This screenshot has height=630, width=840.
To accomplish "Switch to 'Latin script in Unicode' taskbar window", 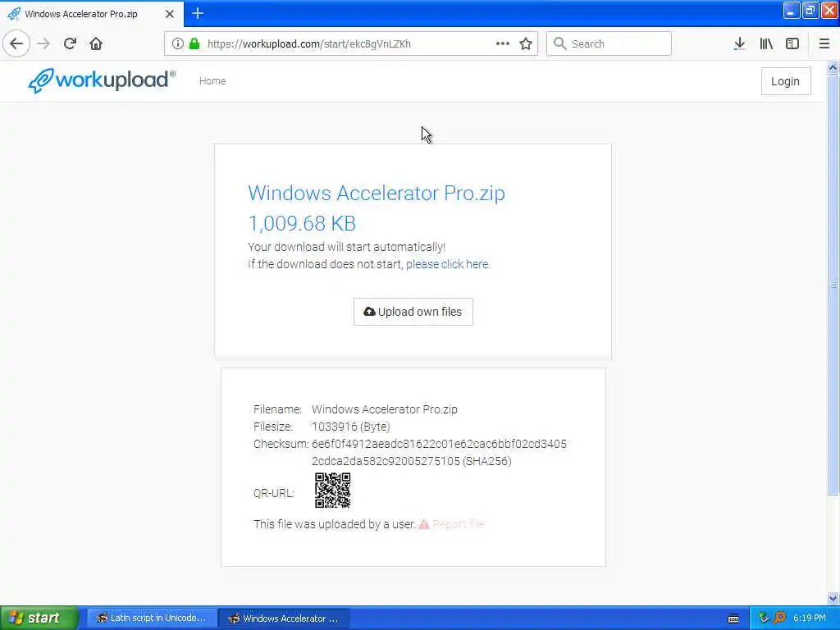I will [x=152, y=619].
